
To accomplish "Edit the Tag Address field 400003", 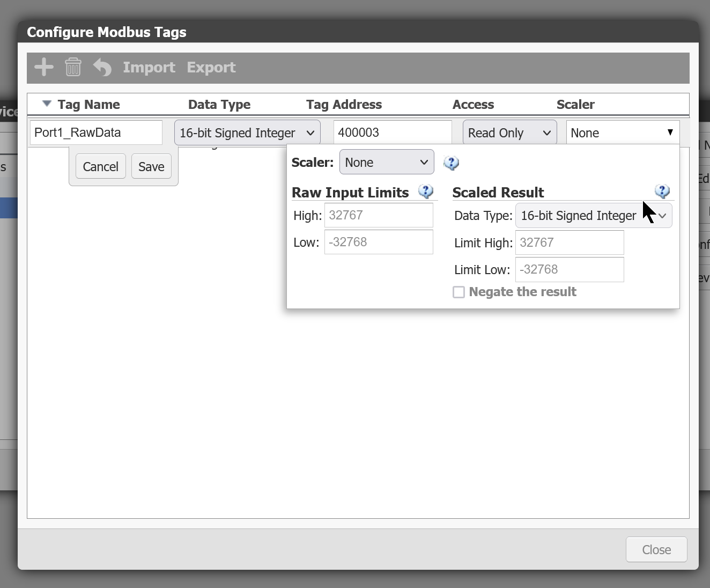I will (x=393, y=133).
